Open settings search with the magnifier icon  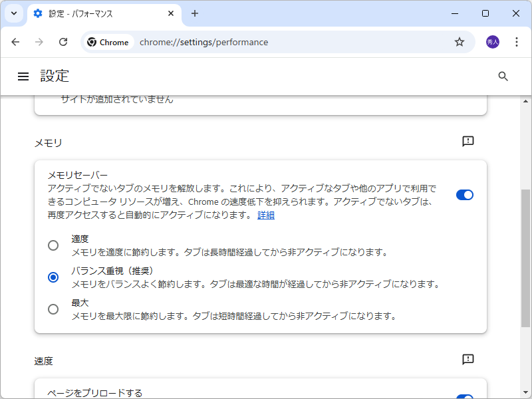503,76
